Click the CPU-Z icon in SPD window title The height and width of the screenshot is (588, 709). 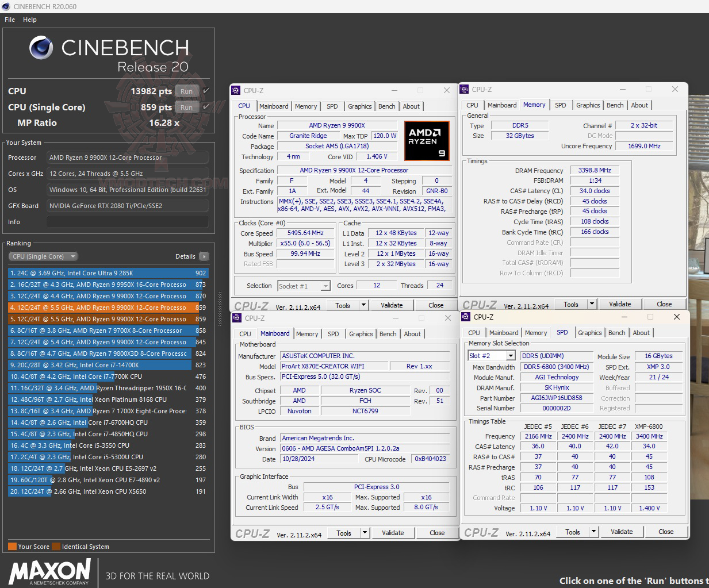(466, 317)
